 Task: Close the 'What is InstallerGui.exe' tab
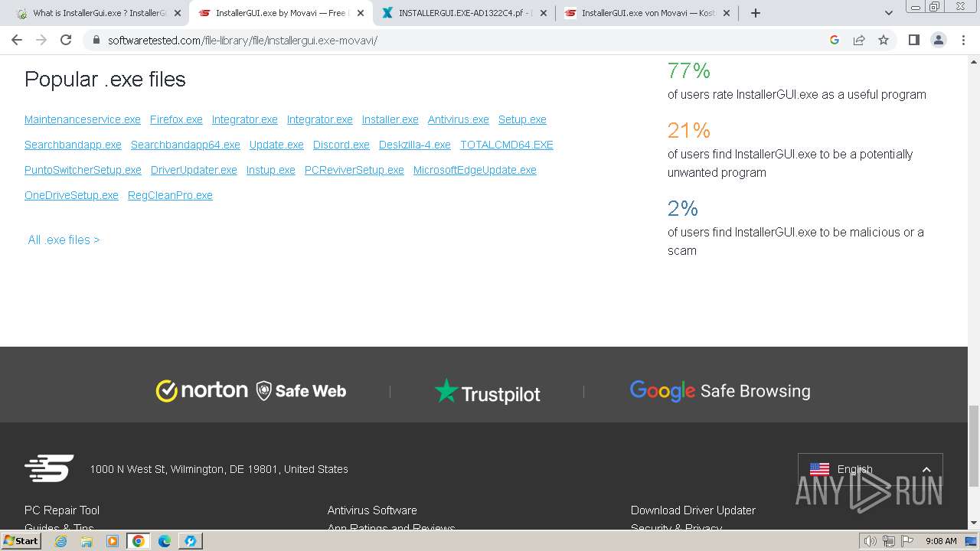(x=178, y=13)
